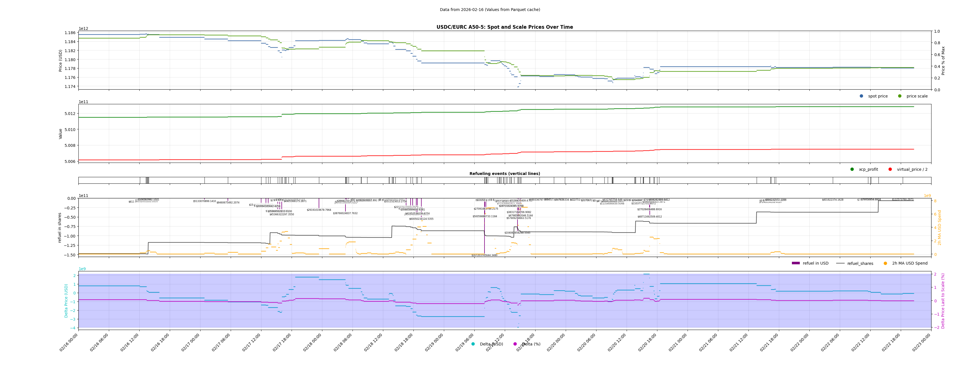Click the Refueling events (vertical lines) title
This screenshot has width=980, height=388.
(505, 174)
